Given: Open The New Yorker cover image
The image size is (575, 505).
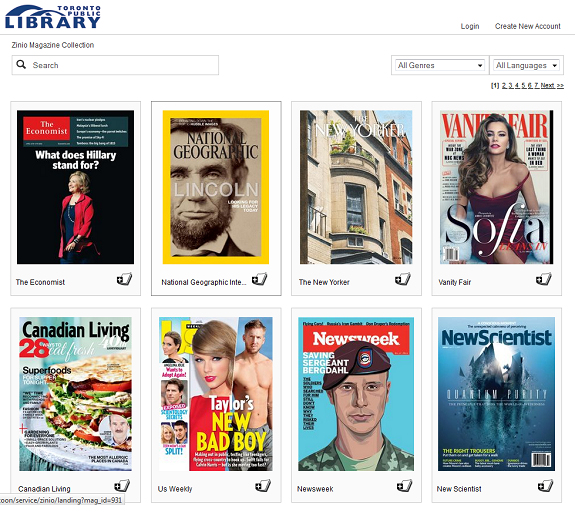Looking at the screenshot, I should 356,187.
